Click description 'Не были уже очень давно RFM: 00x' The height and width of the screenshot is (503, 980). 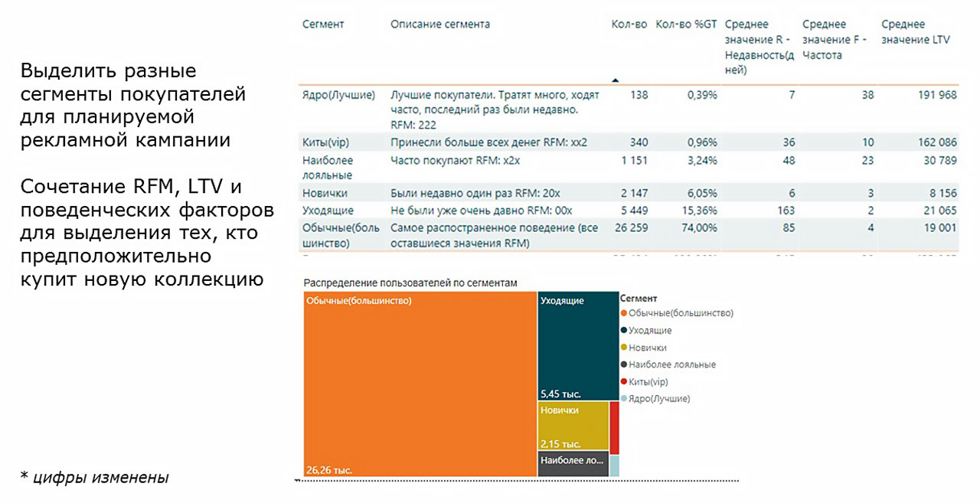click(x=482, y=211)
